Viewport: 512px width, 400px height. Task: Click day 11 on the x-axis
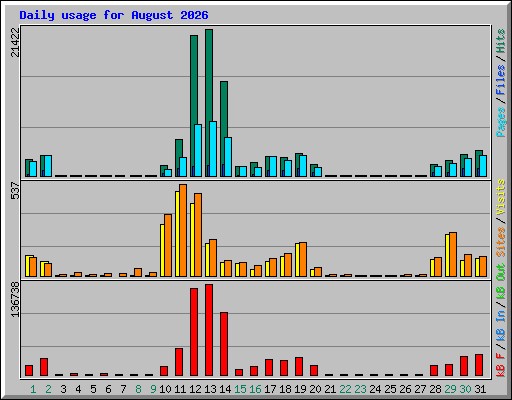(x=180, y=389)
